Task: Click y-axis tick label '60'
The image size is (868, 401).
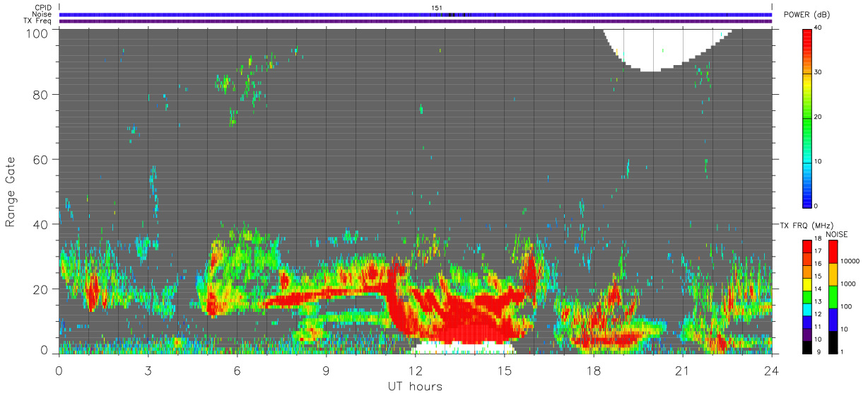Action: (41, 159)
